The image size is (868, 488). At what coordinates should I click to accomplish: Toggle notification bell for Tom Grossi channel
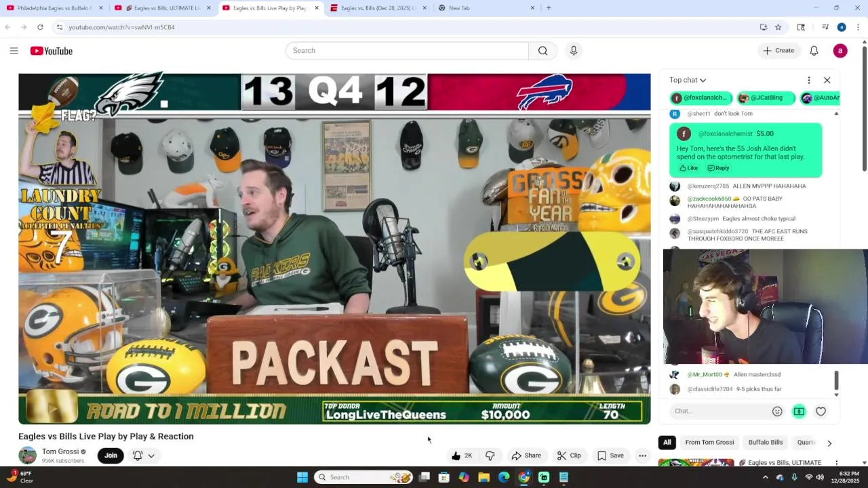click(138, 455)
